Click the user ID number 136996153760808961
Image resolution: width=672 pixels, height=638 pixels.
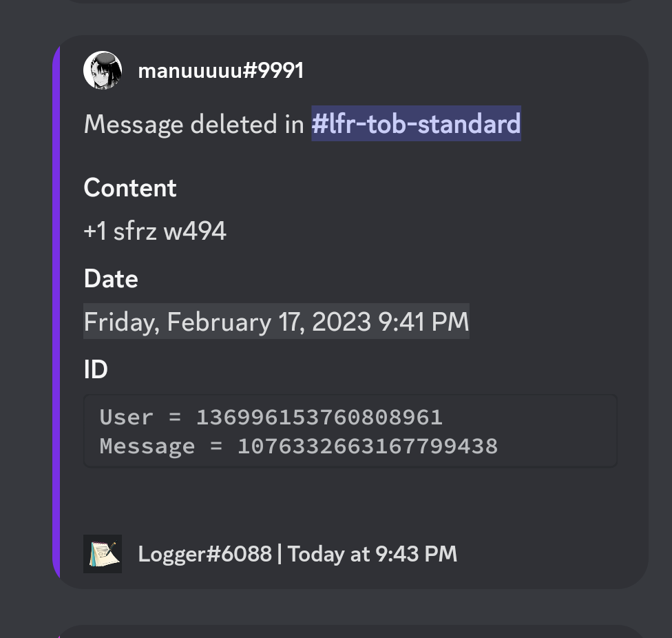click(319, 417)
